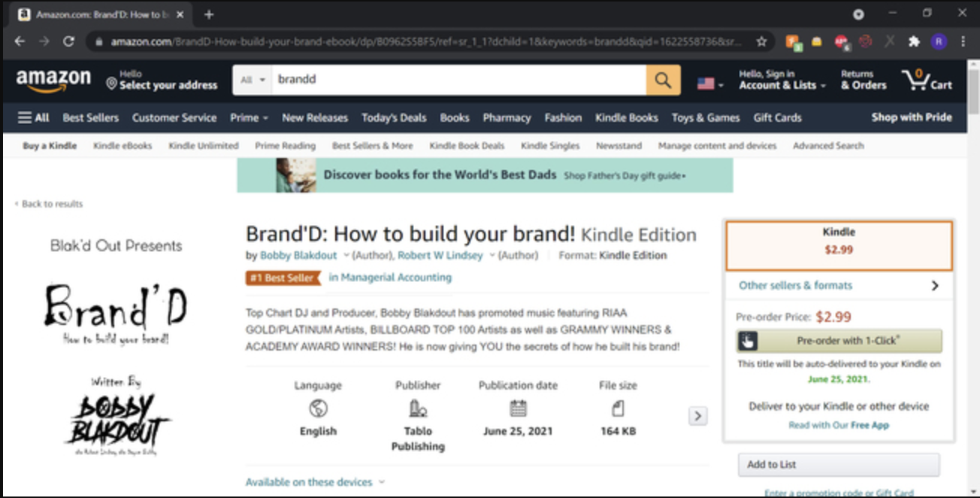The width and height of the screenshot is (980, 498).
Task: Click Shop with Pride link
Action: (912, 117)
